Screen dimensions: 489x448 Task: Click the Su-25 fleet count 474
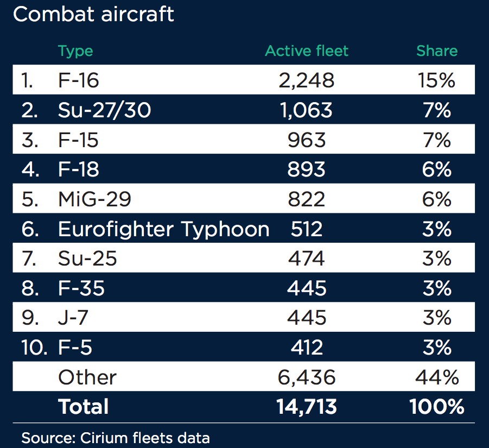(x=307, y=259)
